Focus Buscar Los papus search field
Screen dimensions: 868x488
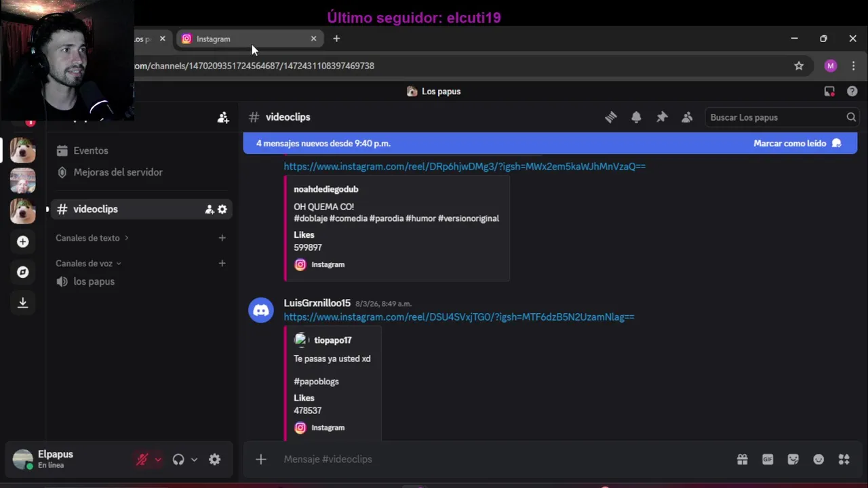click(781, 117)
